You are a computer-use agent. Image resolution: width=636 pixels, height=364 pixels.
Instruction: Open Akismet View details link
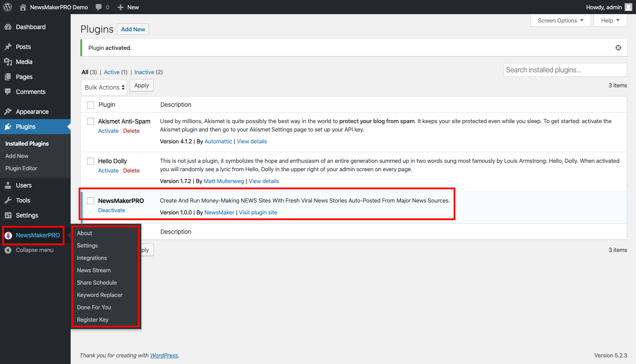tap(252, 142)
